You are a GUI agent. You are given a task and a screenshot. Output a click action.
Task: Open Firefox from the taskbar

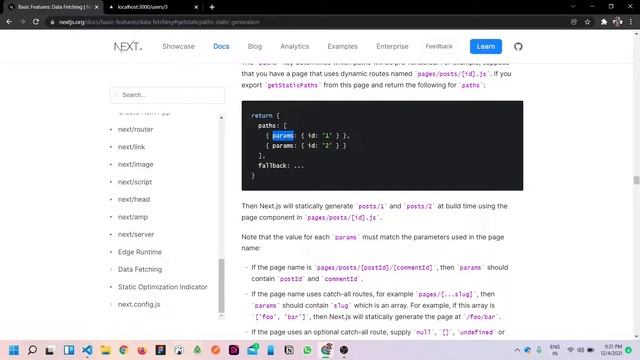[x=142, y=350]
